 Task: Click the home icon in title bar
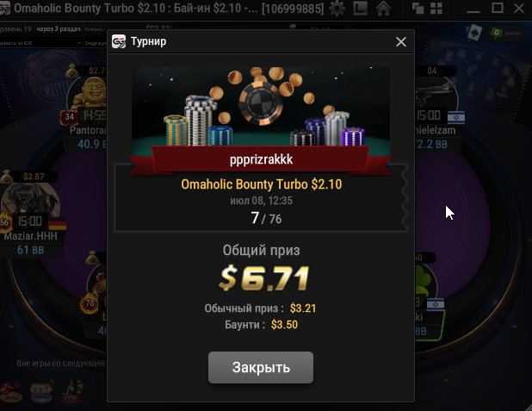pos(383,8)
